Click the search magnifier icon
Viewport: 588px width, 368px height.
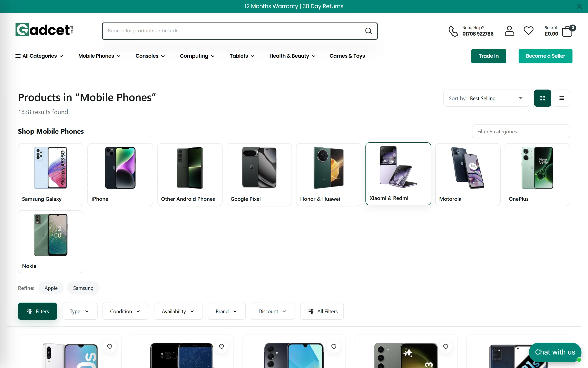[x=369, y=31]
